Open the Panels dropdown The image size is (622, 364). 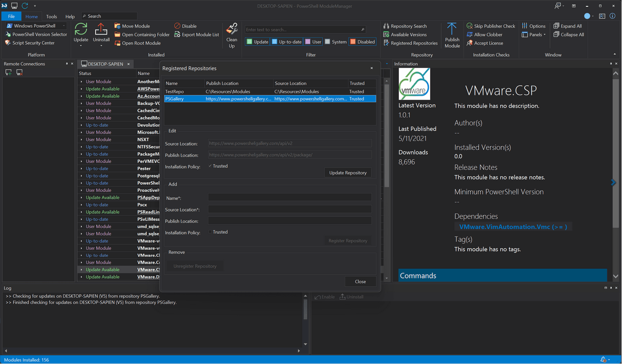coord(534,35)
